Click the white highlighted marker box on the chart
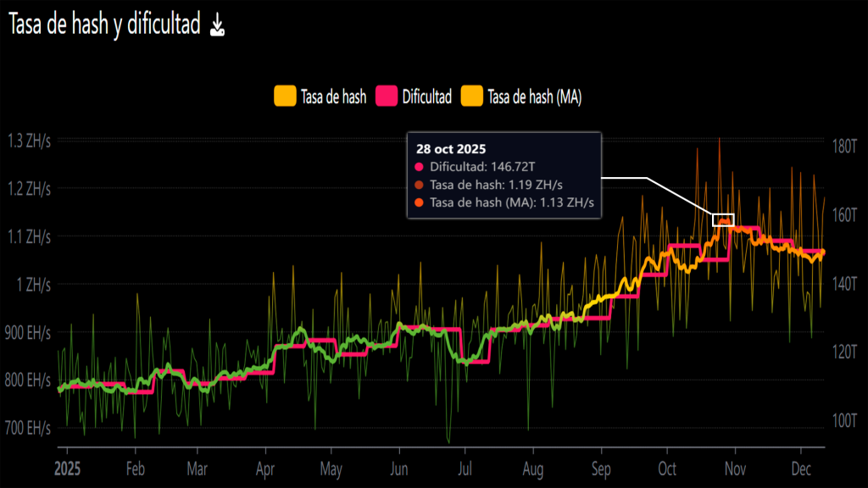Viewport: 868px width, 488px height. (x=723, y=219)
